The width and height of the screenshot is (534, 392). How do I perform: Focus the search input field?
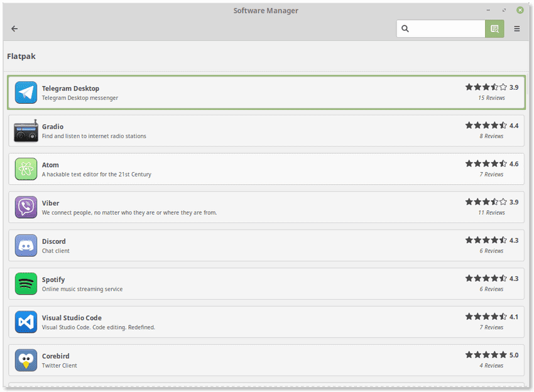(x=441, y=29)
